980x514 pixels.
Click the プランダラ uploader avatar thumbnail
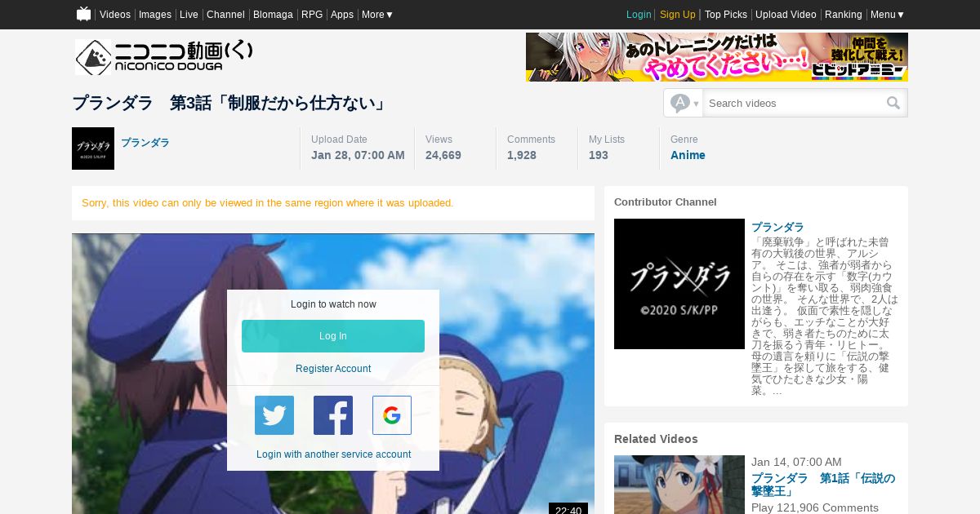pos(93,148)
